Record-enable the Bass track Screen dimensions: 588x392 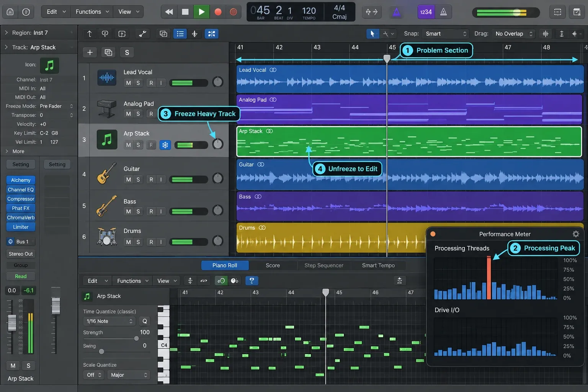[x=151, y=212]
